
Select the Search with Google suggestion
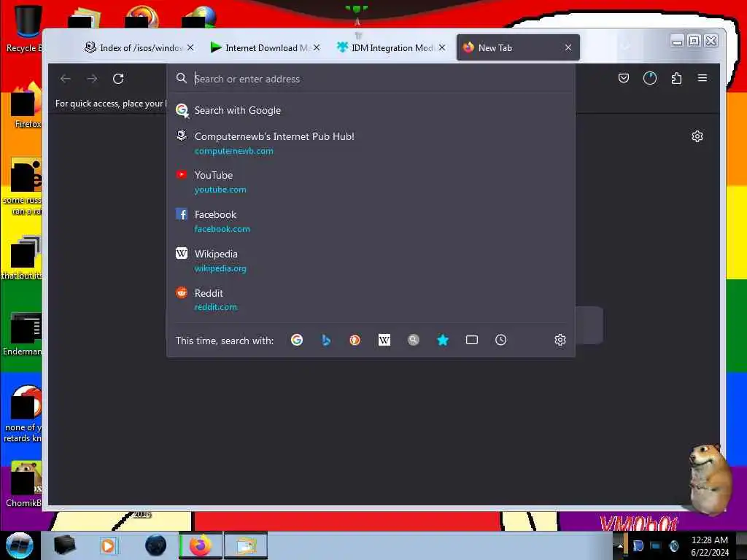(371, 111)
